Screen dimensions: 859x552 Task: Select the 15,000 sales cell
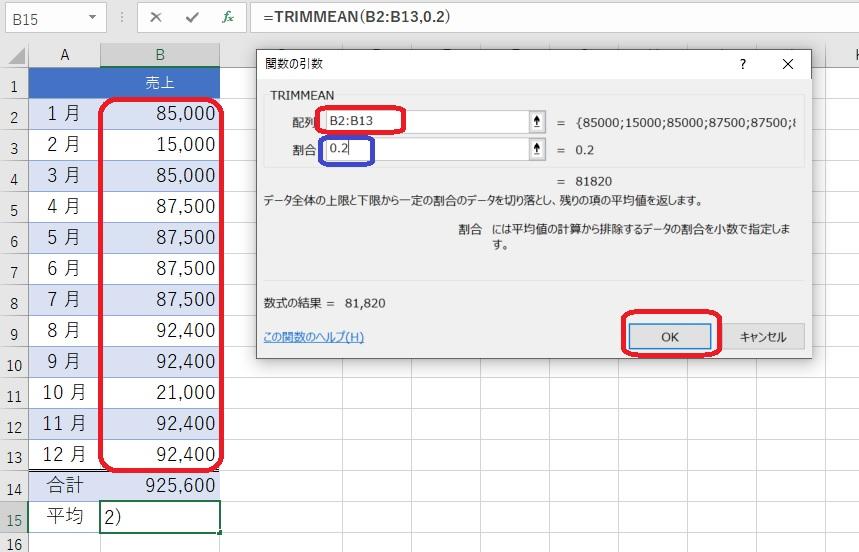160,145
